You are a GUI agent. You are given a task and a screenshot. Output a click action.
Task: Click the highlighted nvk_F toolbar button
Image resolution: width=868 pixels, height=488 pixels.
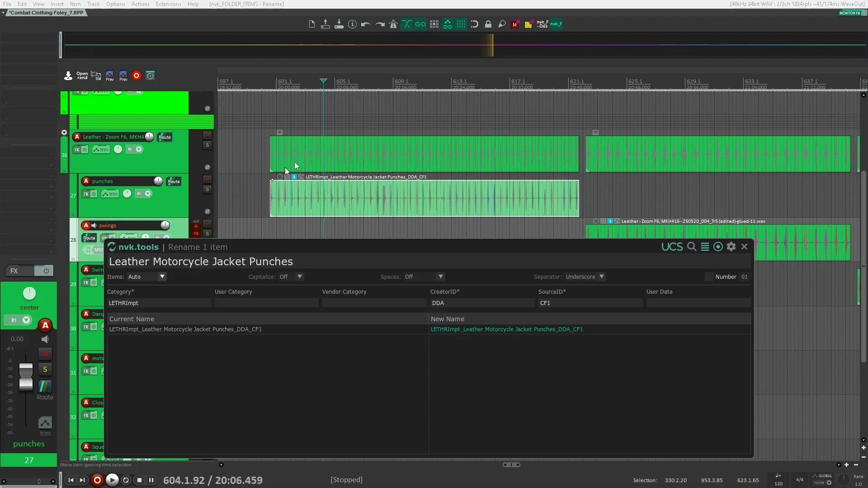coord(556,24)
